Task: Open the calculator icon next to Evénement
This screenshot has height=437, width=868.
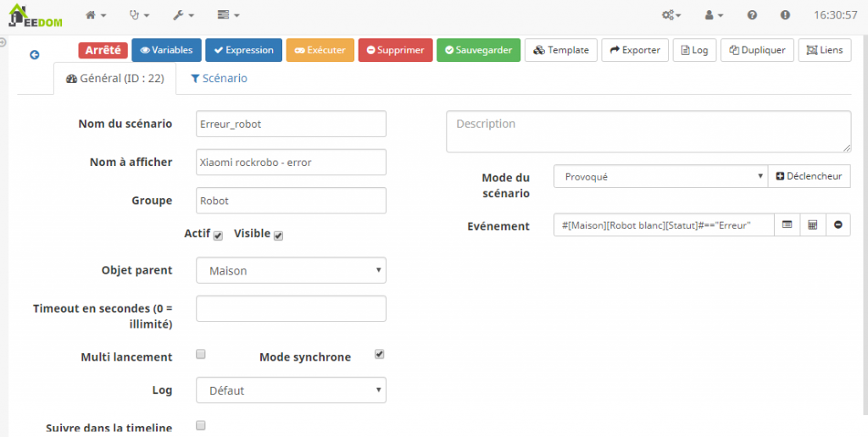Action: click(x=813, y=224)
